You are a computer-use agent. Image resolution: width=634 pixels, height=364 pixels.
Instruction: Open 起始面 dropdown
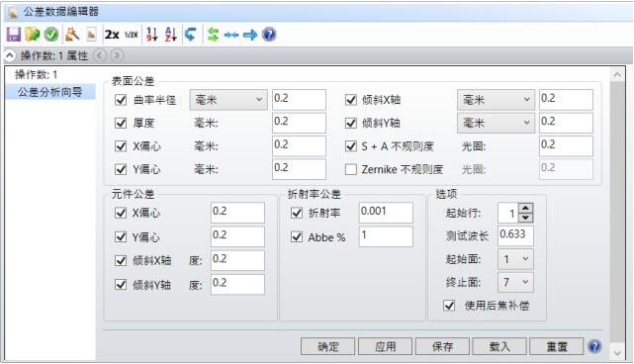click(x=515, y=259)
